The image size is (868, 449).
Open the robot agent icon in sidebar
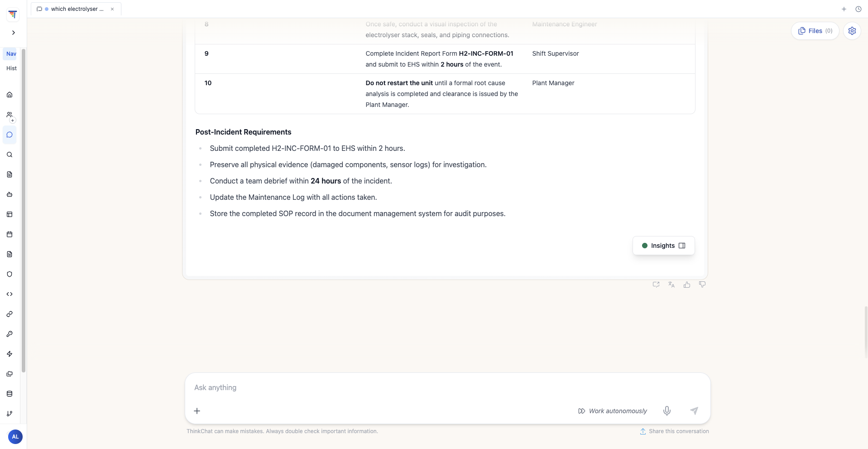10,194
